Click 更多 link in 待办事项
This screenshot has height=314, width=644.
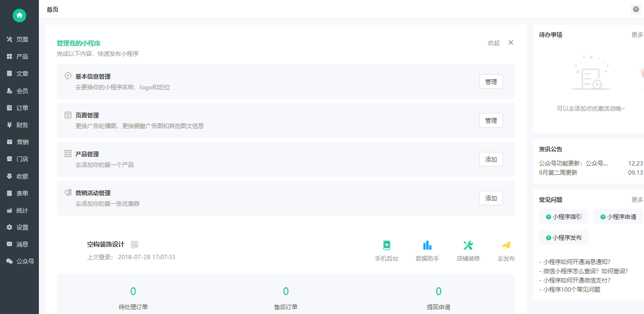(637, 35)
